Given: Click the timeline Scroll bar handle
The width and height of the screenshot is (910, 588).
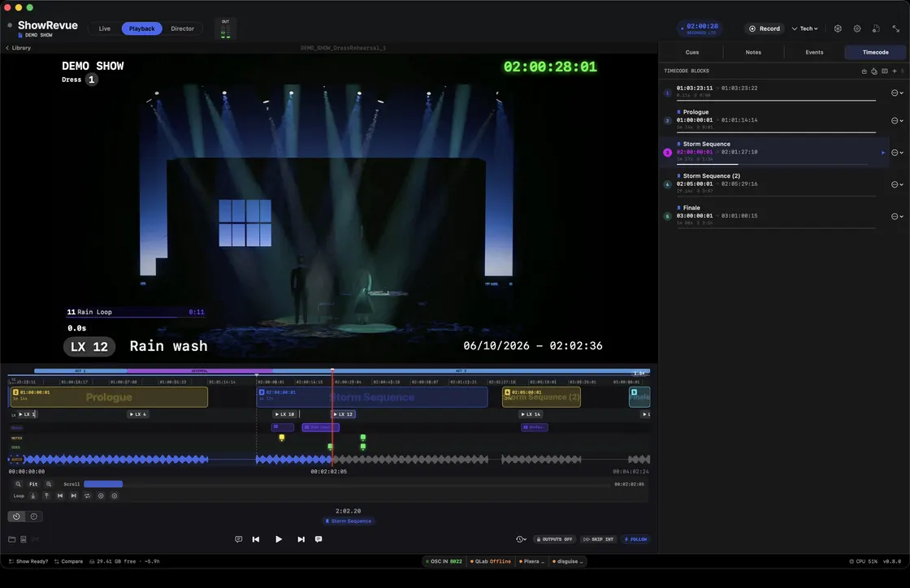Looking at the screenshot, I should 102,484.
